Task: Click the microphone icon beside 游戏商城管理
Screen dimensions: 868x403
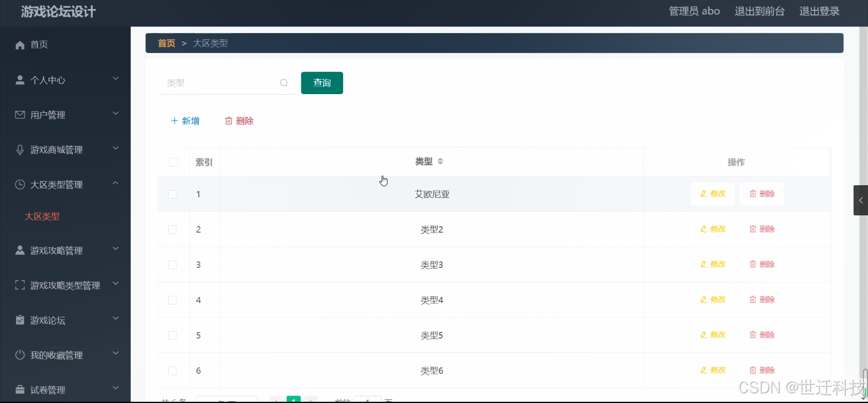Action: [20, 150]
